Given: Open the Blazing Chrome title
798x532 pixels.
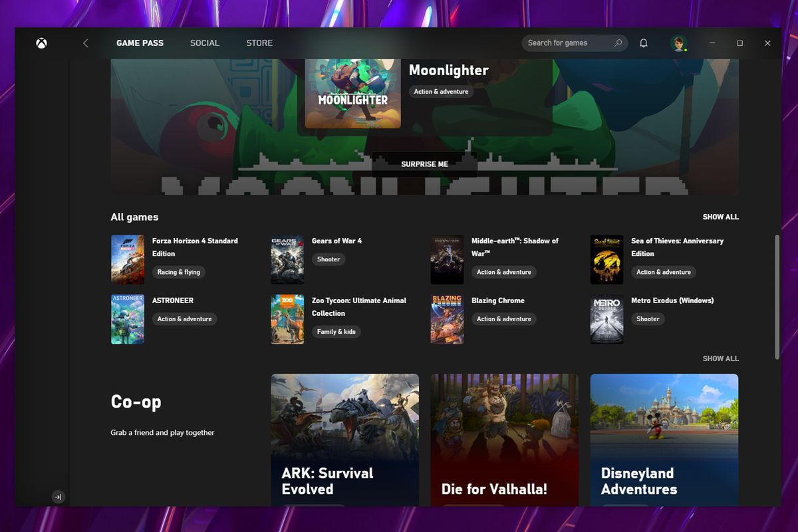Looking at the screenshot, I should [x=498, y=301].
